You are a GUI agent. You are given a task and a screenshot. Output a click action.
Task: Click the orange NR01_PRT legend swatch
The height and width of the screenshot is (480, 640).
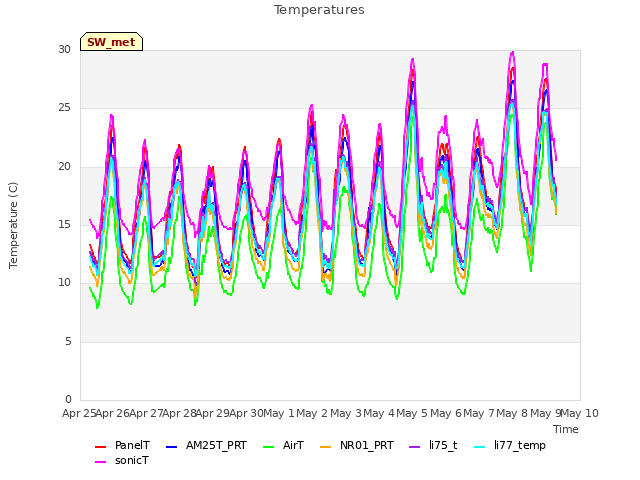(325, 447)
